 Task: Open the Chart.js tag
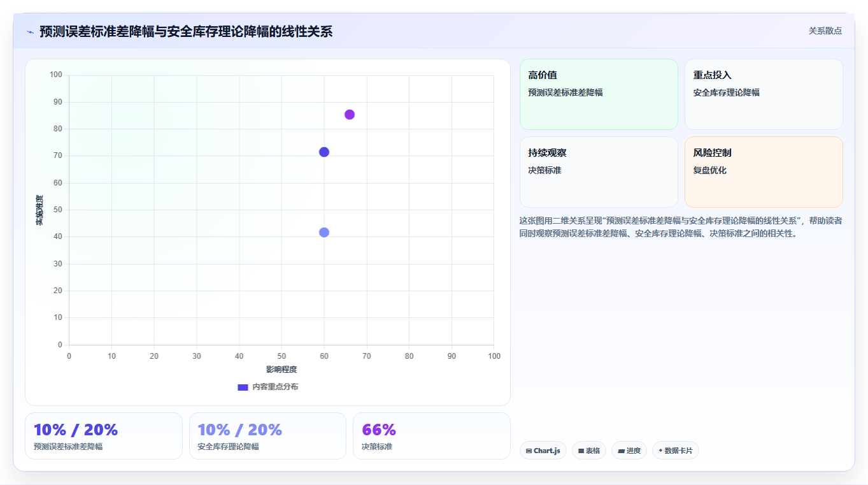(543, 451)
